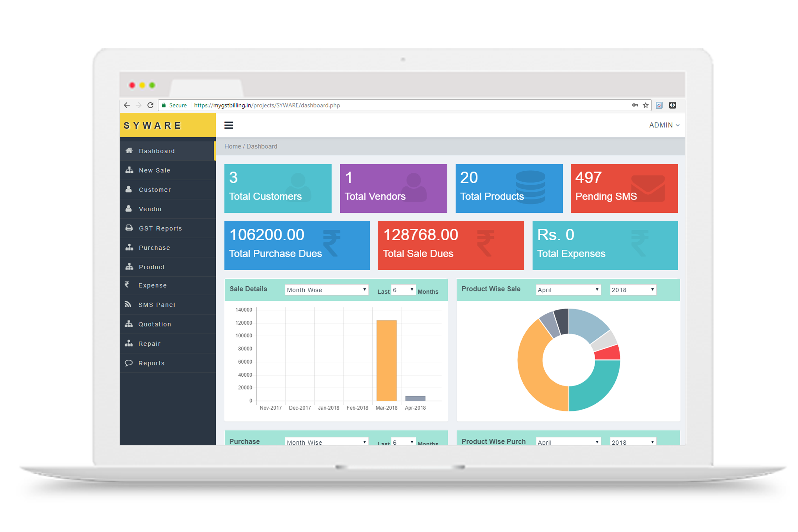Click the Dashboard home icon in sidebar
Screen dimensions: 798x532
[x=129, y=151]
